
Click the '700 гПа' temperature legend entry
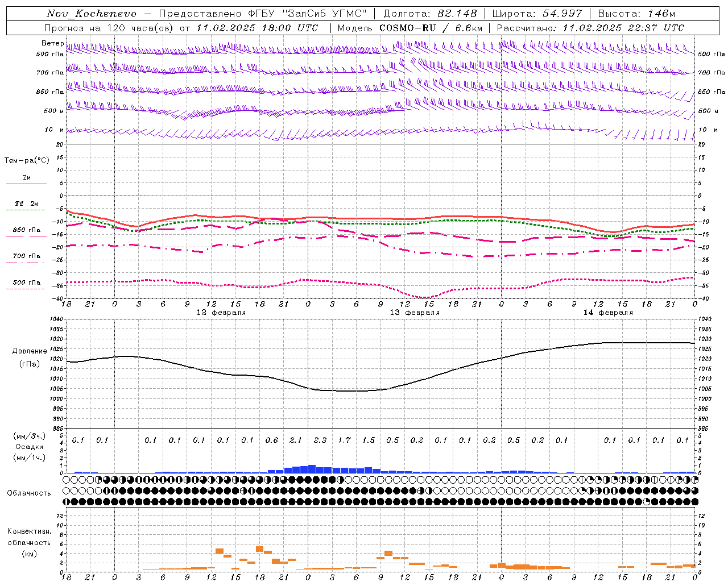point(27,256)
